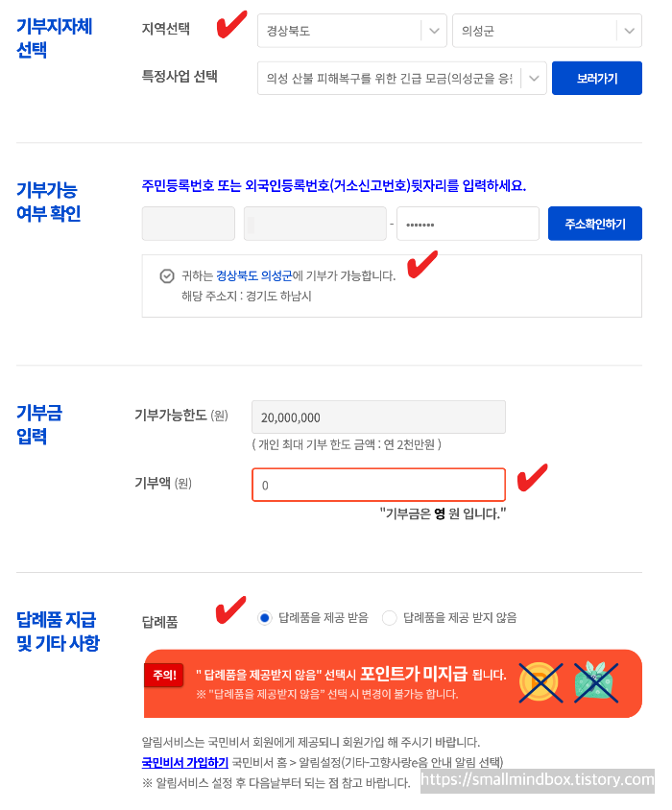Click the red checkmark beside 기부액 field
Screen dimensions: 672x810
coord(532,477)
